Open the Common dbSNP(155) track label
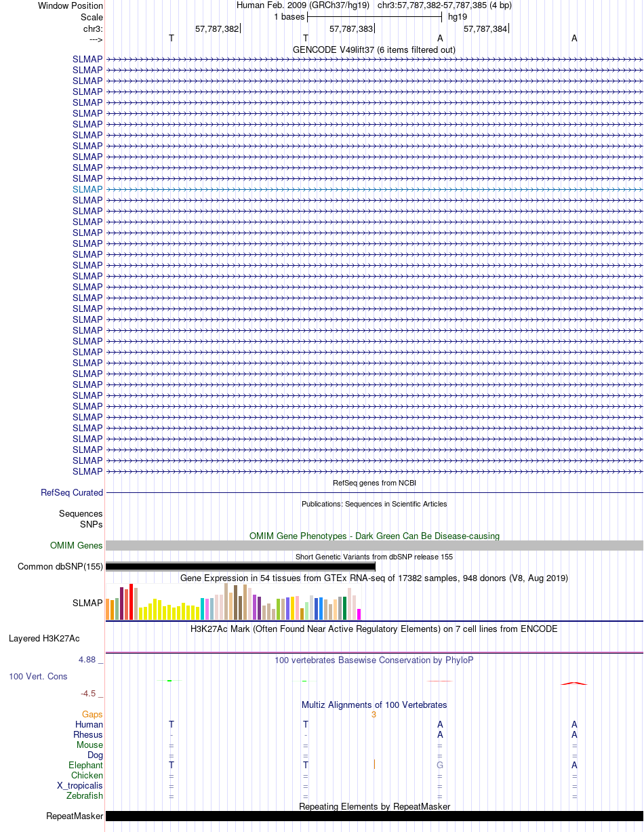 (60, 567)
